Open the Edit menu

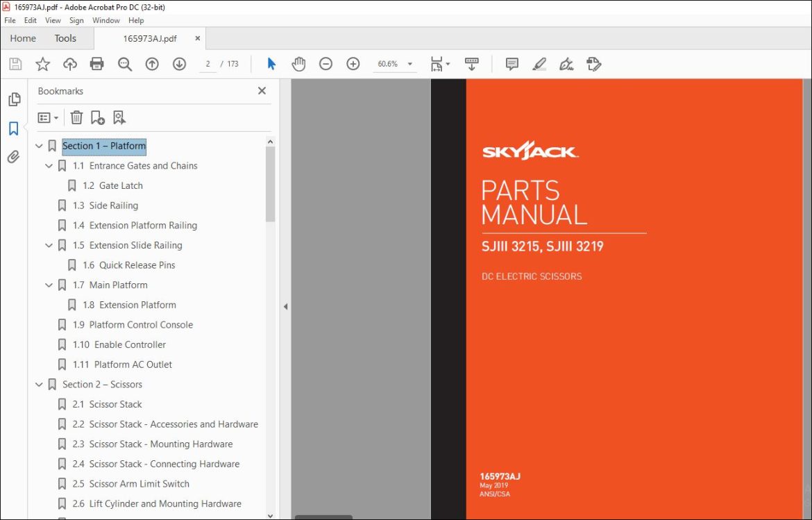[x=30, y=20]
